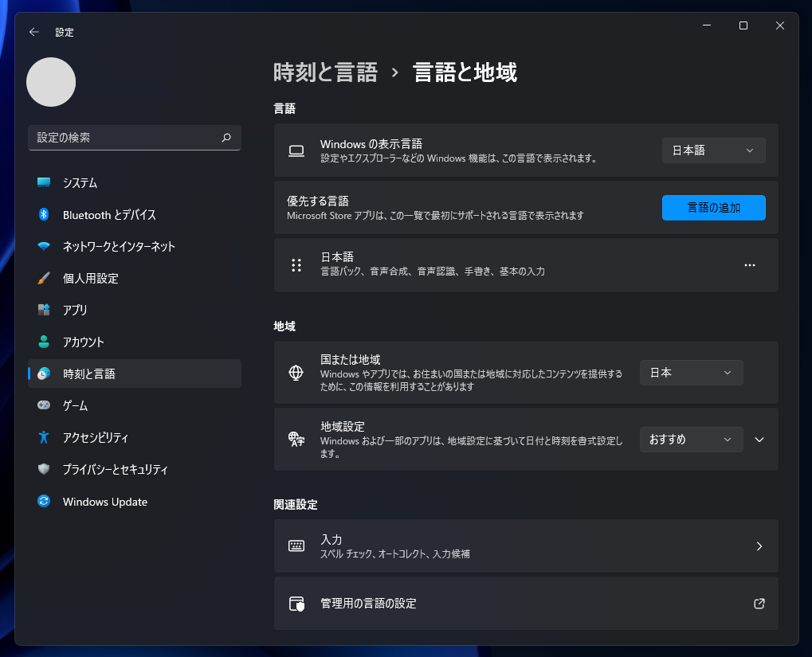
Task: Maximize the 設定 window
Action: click(x=743, y=25)
